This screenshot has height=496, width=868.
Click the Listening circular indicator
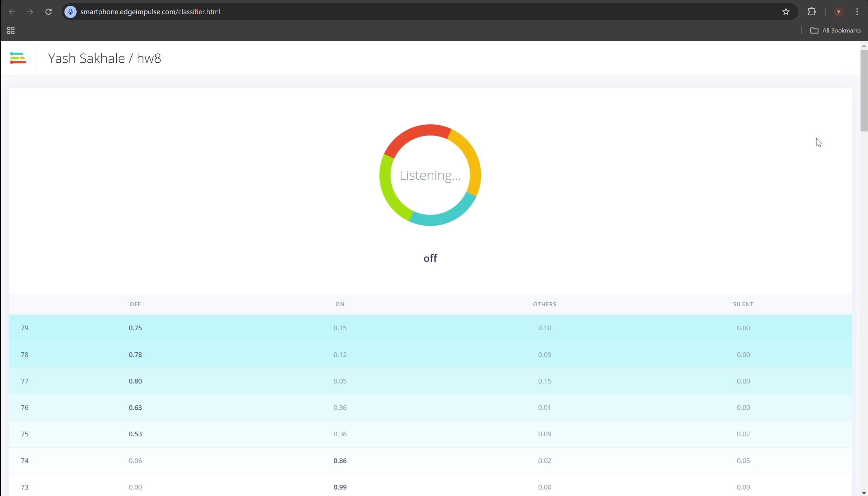click(430, 175)
